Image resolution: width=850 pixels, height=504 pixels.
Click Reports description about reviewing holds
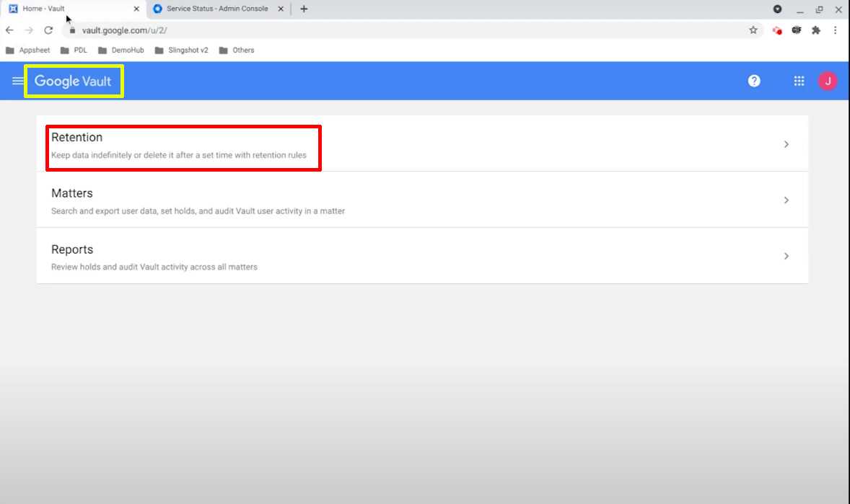tap(154, 267)
